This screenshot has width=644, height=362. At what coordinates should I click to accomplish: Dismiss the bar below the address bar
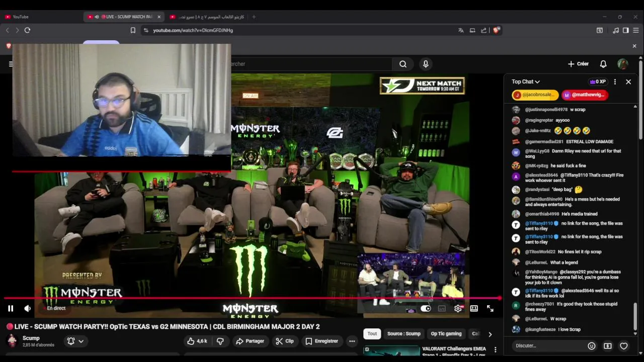point(634,46)
